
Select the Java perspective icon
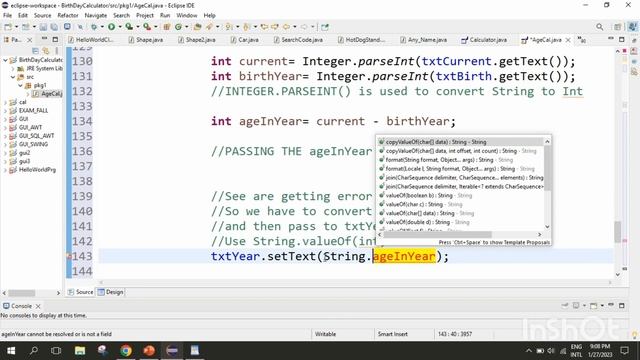click(x=632, y=27)
